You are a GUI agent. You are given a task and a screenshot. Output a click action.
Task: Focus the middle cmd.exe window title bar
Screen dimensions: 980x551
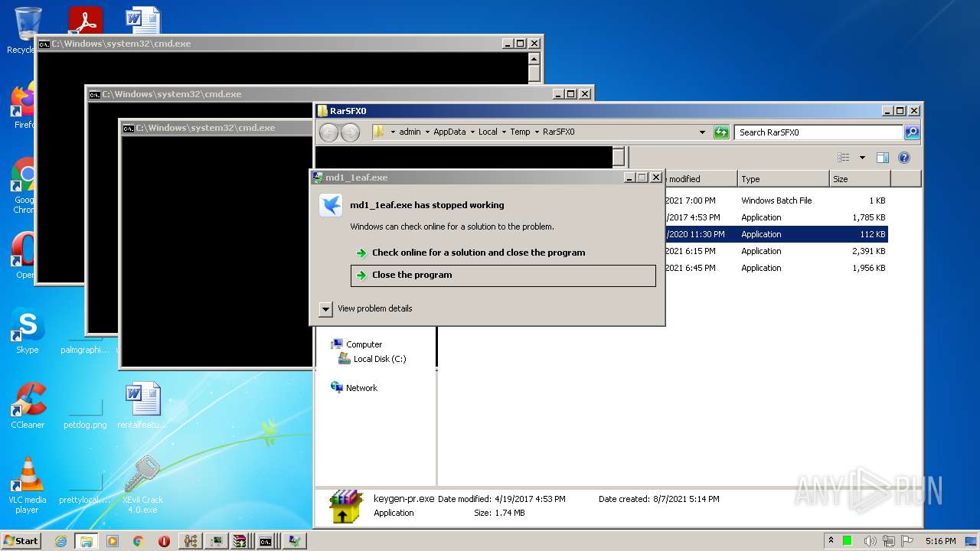tap(322, 94)
